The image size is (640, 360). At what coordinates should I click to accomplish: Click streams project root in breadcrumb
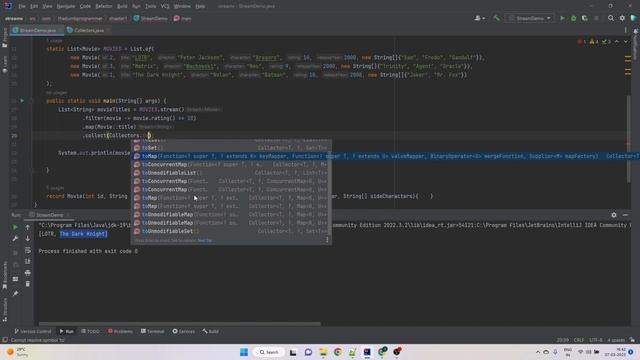(x=14, y=18)
